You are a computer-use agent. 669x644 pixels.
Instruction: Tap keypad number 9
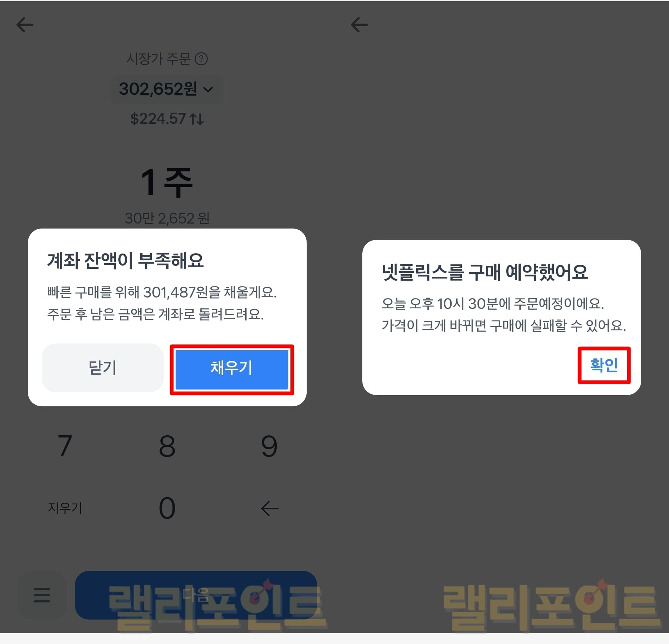(x=269, y=446)
